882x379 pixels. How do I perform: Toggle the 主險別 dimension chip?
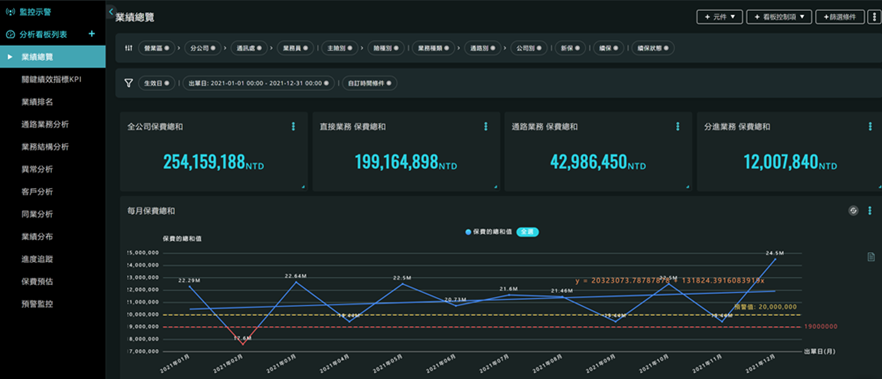pyautogui.click(x=340, y=48)
